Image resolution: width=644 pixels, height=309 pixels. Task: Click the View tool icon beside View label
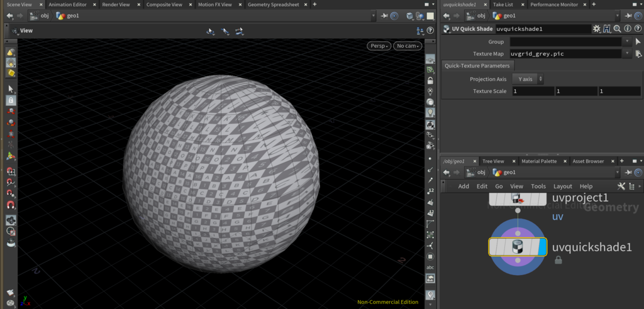tap(15, 31)
